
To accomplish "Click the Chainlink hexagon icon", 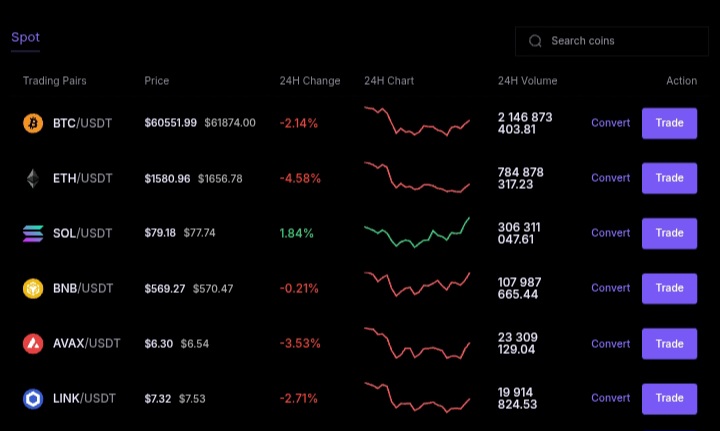I will (x=33, y=398).
